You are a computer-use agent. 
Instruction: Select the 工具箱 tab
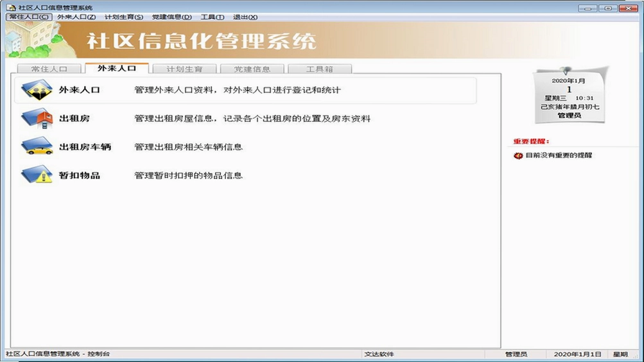click(x=320, y=69)
